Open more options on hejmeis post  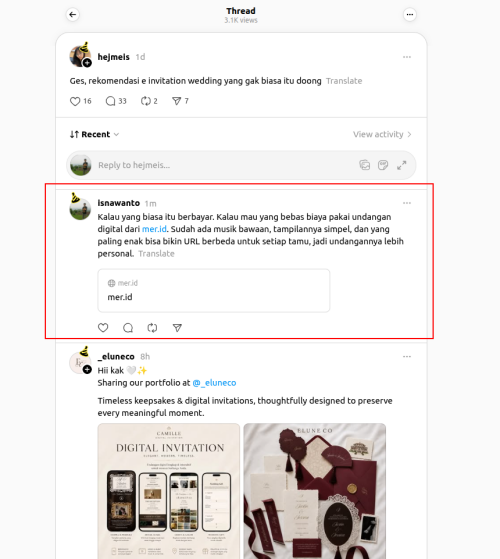tap(407, 57)
